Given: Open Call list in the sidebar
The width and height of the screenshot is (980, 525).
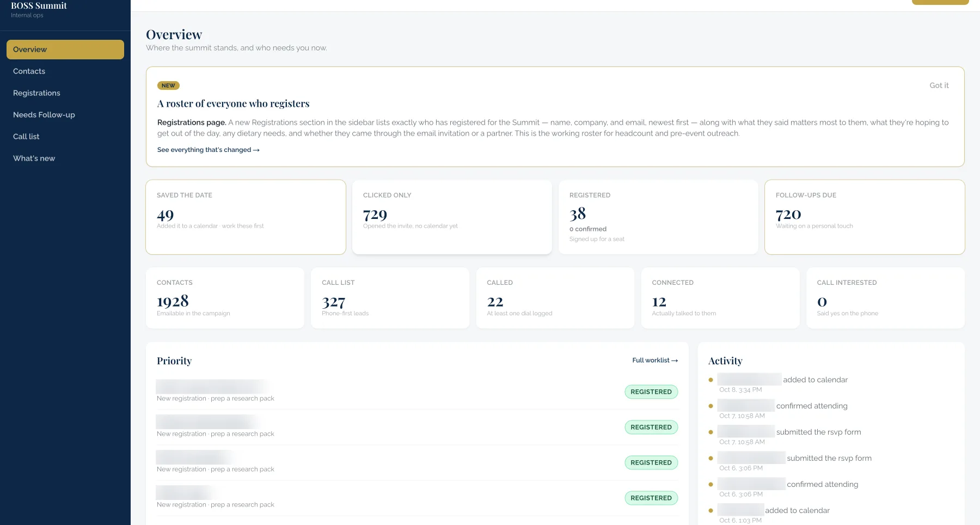Looking at the screenshot, I should pyautogui.click(x=65, y=137).
